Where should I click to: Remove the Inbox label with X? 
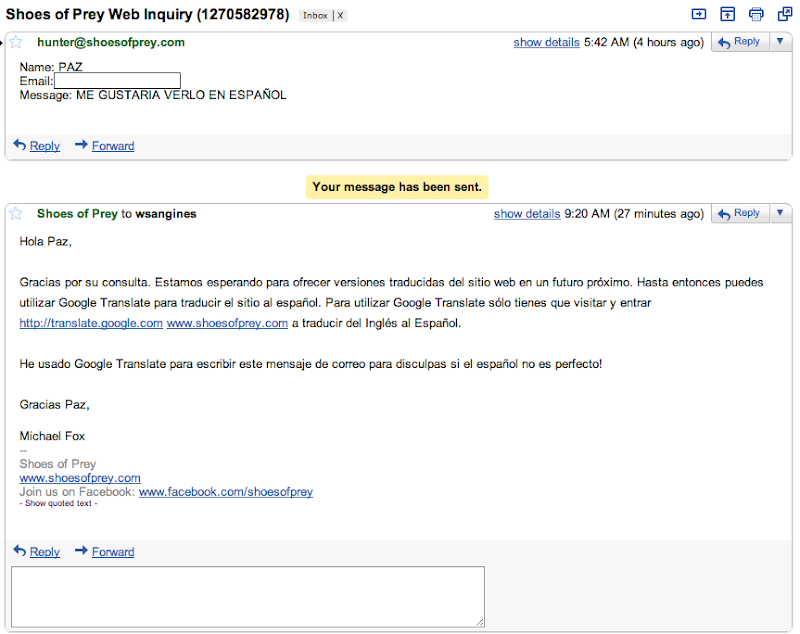(340, 15)
